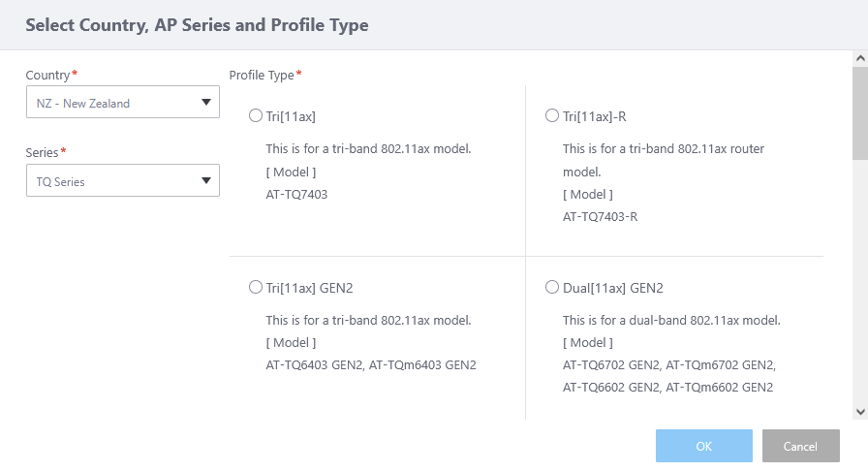Select the Tri[11ax] profile radio button
This screenshot has height=471, width=868.
(x=256, y=116)
